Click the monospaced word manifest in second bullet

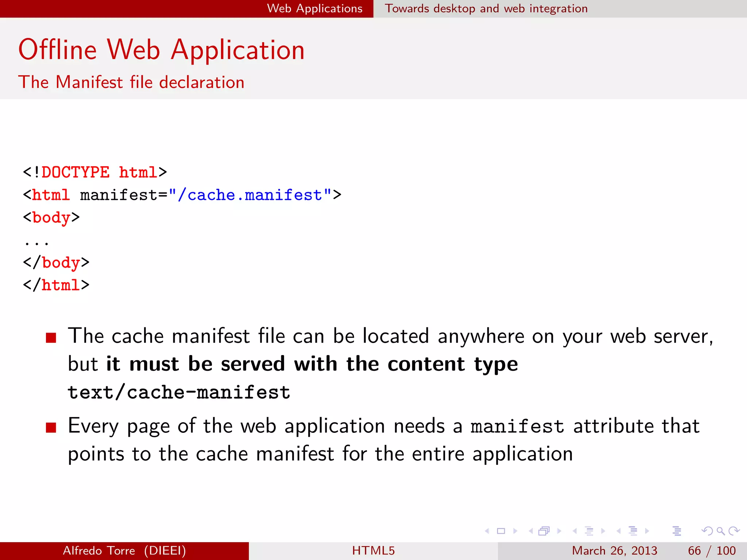[x=517, y=427]
